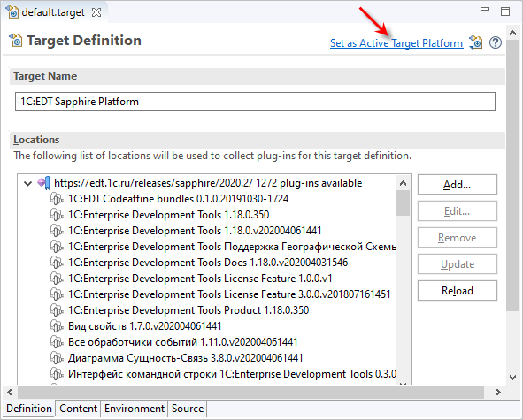Viewport: 523px width, 420px height.
Task: Select Development Tools Docs 1.18.0 entry
Action: [x=208, y=263]
